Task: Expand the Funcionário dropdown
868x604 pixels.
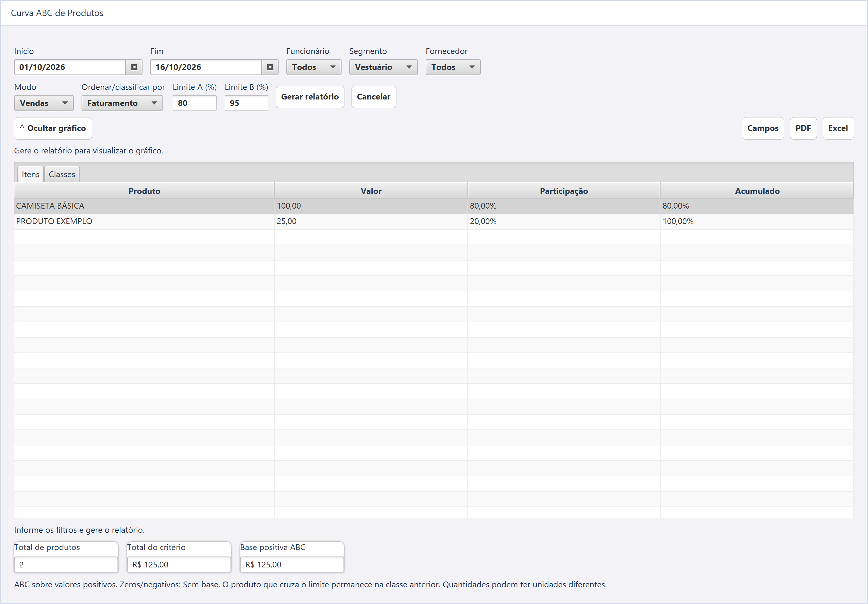Action: tap(313, 67)
